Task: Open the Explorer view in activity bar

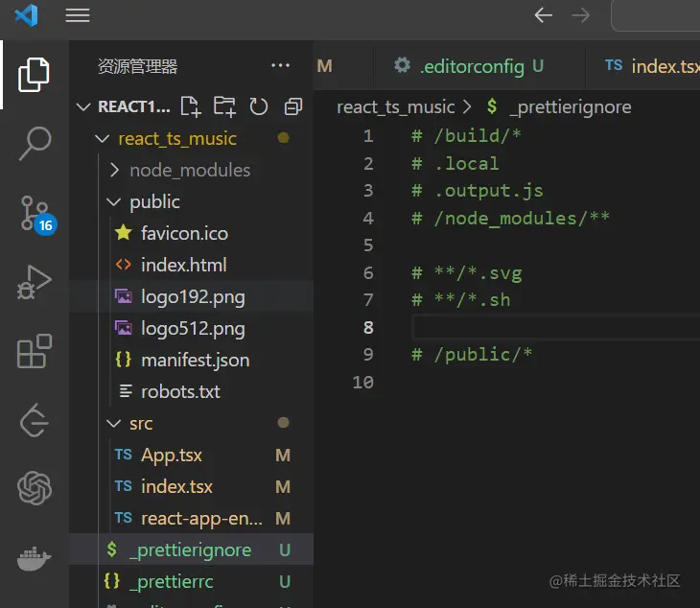Action: (34, 75)
